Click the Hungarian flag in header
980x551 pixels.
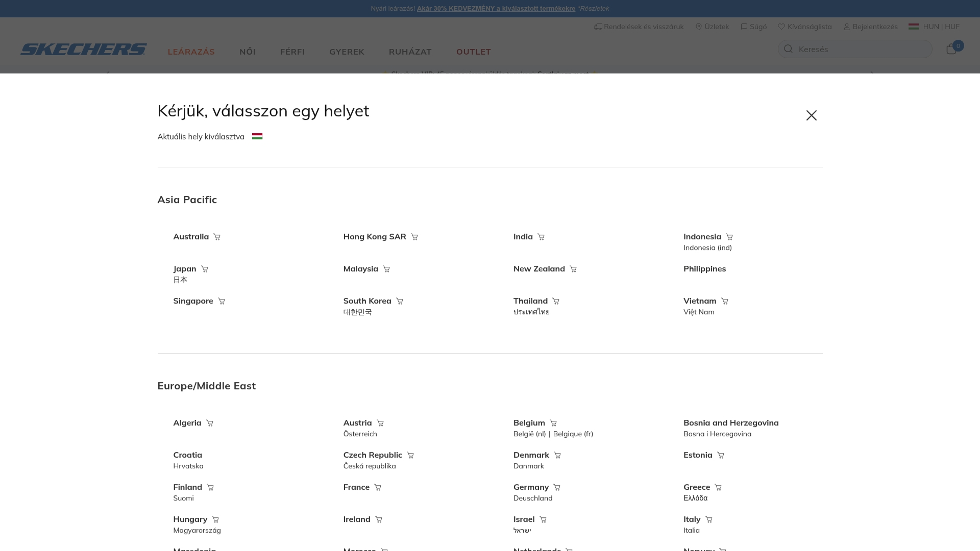click(x=914, y=27)
